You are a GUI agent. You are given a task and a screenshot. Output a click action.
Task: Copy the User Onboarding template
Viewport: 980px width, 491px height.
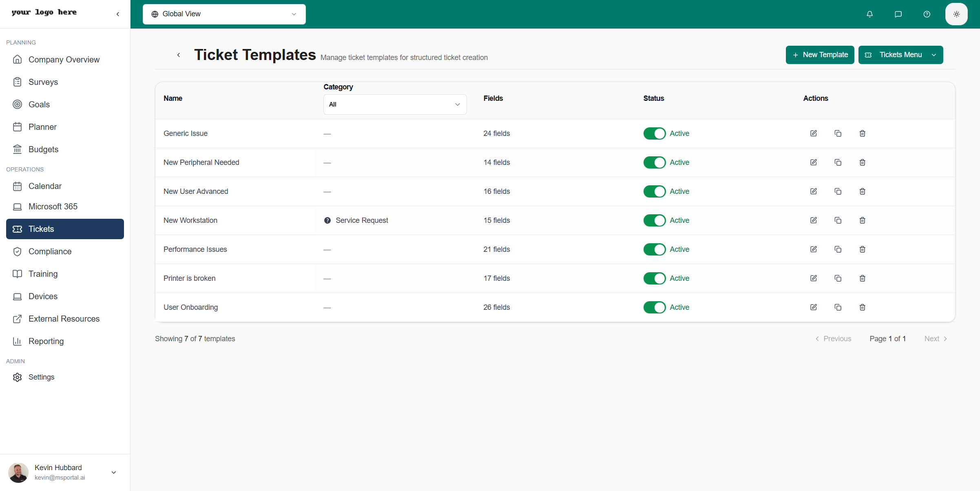pyautogui.click(x=838, y=307)
